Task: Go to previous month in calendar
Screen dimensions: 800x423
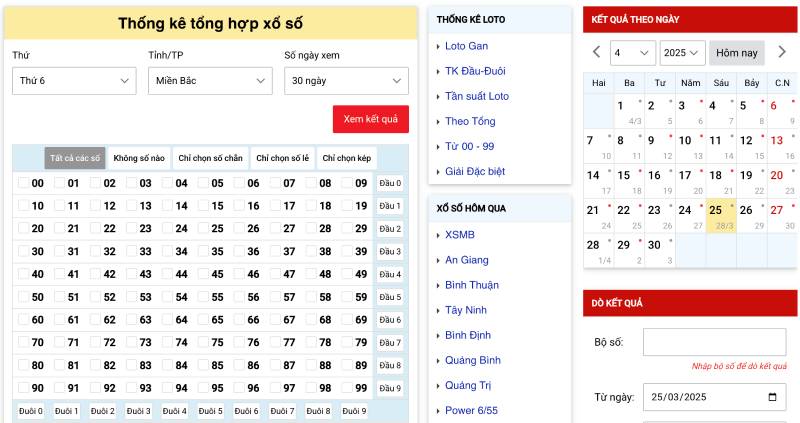Action: coord(596,52)
